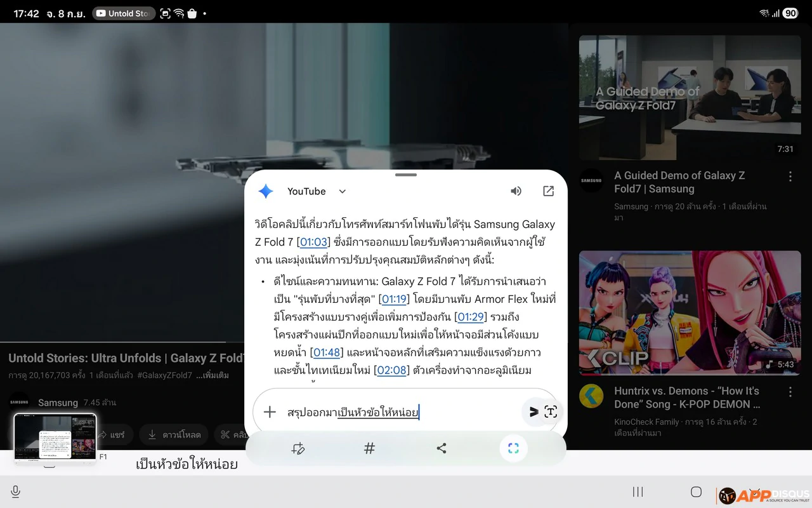This screenshot has height=508, width=812.
Task: Tap the screen capture status icon
Action: pyautogui.click(x=165, y=13)
